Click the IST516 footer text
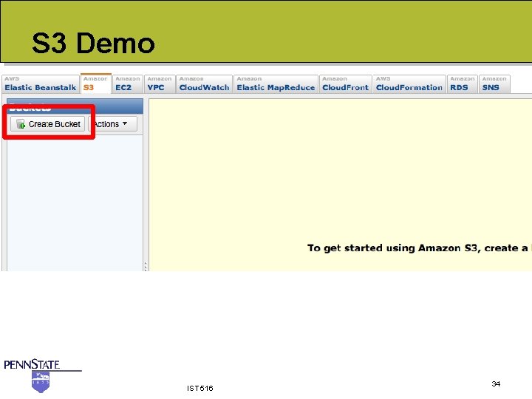 [199, 388]
